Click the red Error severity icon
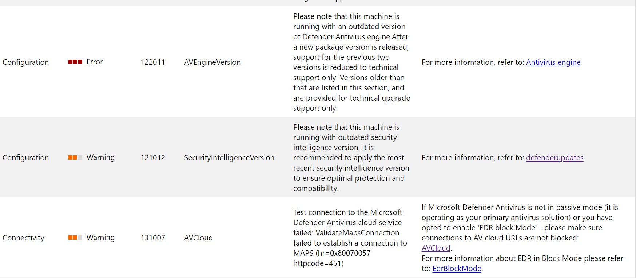The image size is (644, 278). [x=75, y=62]
